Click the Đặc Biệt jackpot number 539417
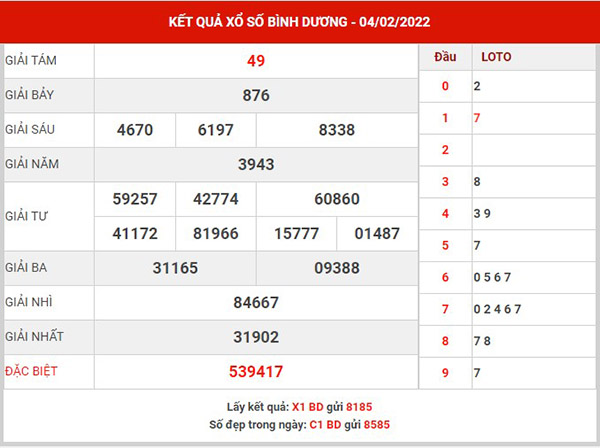The image size is (600, 448). (255, 372)
